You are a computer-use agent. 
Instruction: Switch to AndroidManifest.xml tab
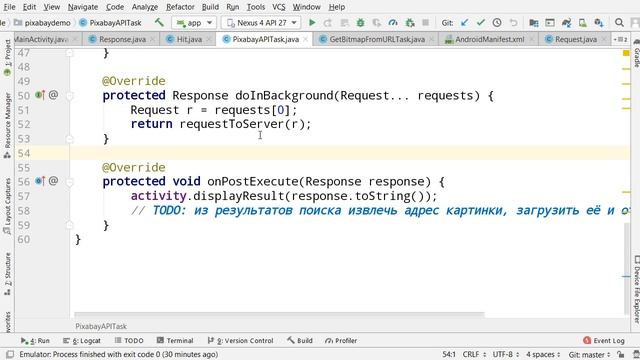pyautogui.click(x=489, y=39)
